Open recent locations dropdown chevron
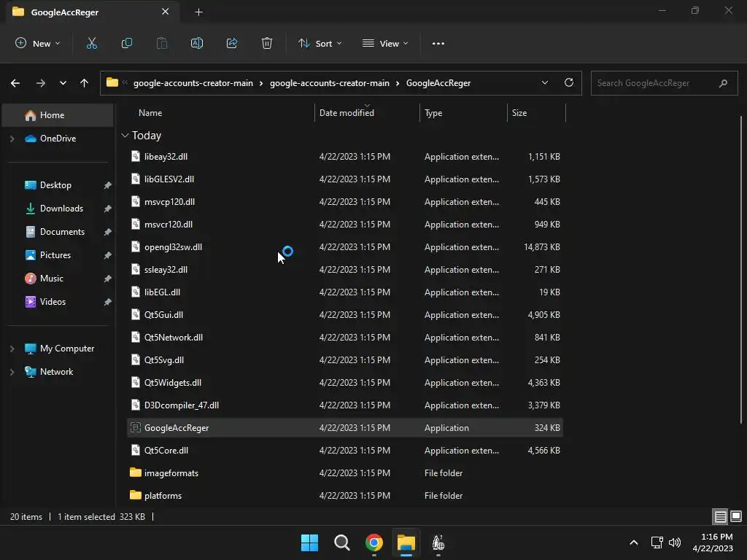The image size is (747, 560). tap(63, 83)
